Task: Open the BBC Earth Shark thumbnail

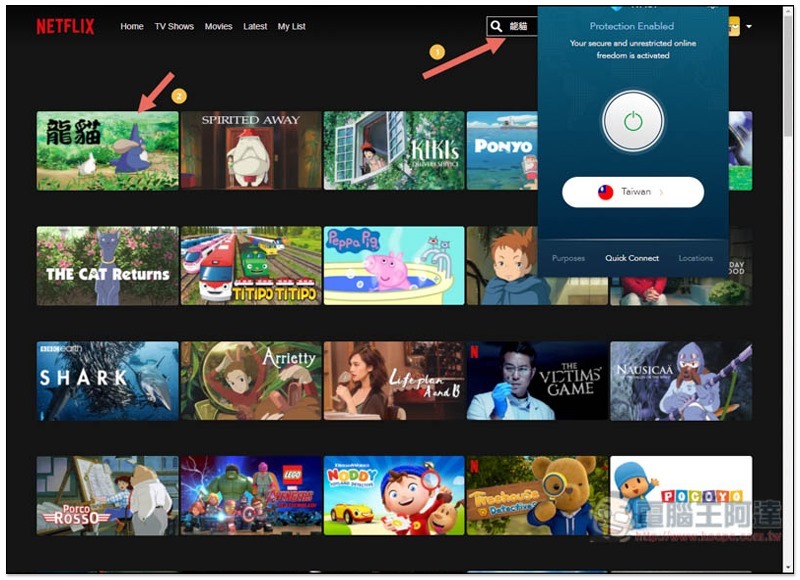Action: (x=108, y=381)
